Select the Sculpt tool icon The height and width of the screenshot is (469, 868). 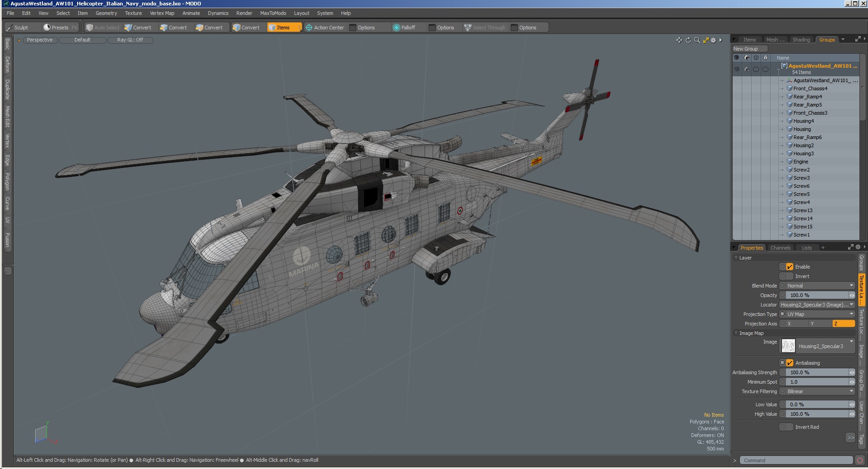coord(9,28)
